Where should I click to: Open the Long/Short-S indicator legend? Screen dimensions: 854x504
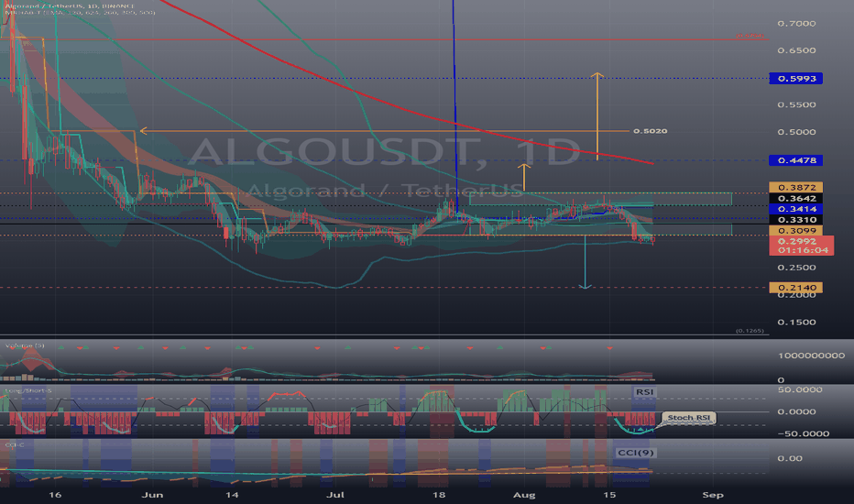(27, 390)
